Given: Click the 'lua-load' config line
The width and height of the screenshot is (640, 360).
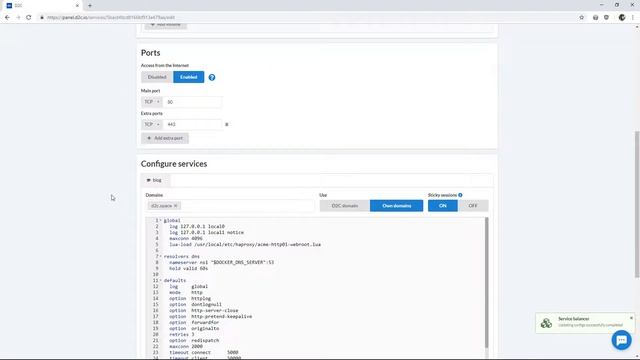Looking at the screenshot, I should pyautogui.click(x=245, y=244).
